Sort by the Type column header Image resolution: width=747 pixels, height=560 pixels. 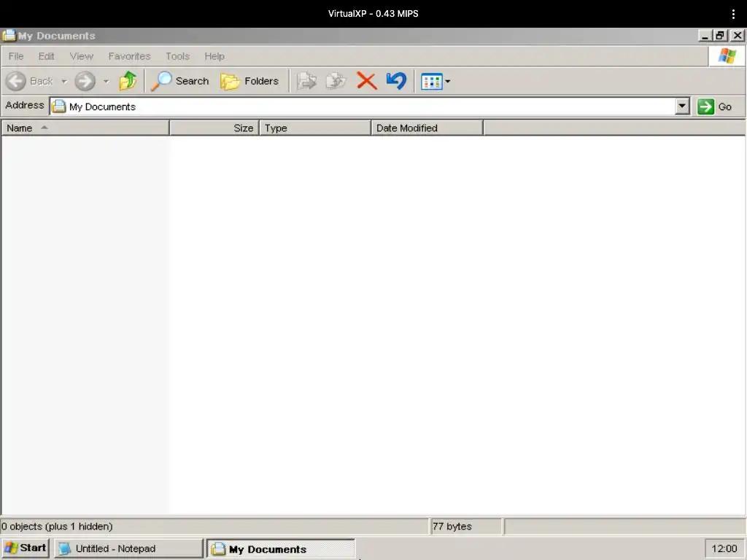coord(315,128)
